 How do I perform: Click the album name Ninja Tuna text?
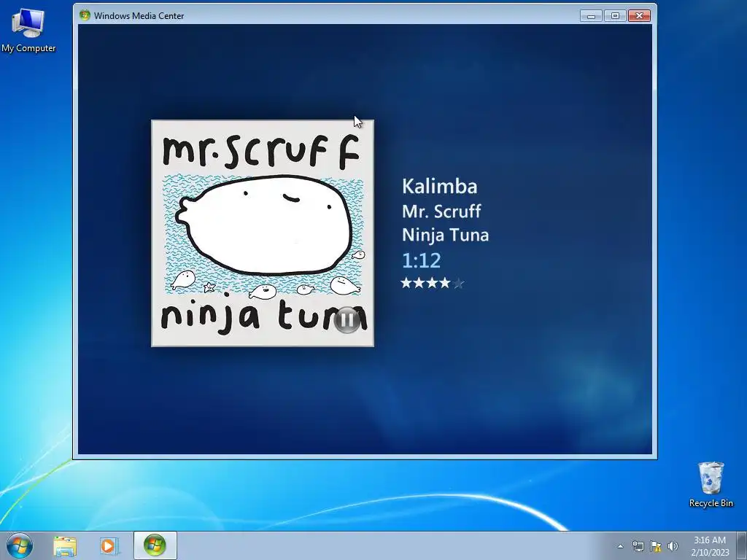pos(446,236)
